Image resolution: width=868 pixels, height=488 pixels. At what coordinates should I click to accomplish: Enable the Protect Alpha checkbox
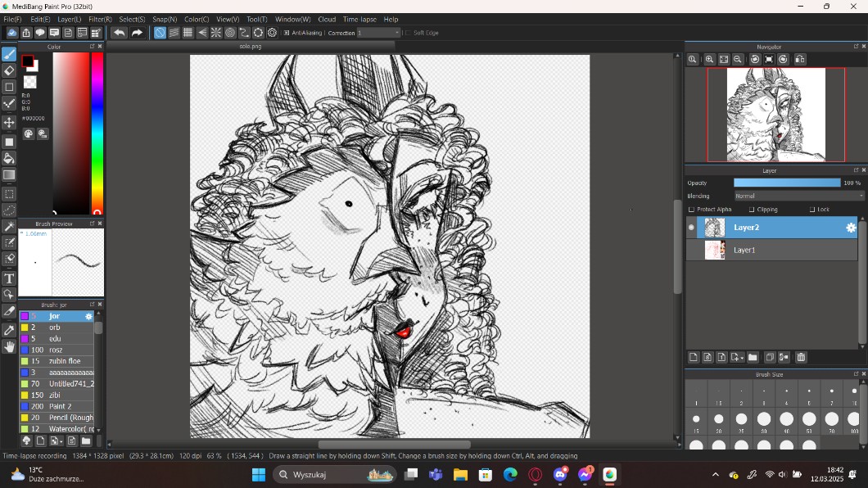(x=692, y=210)
